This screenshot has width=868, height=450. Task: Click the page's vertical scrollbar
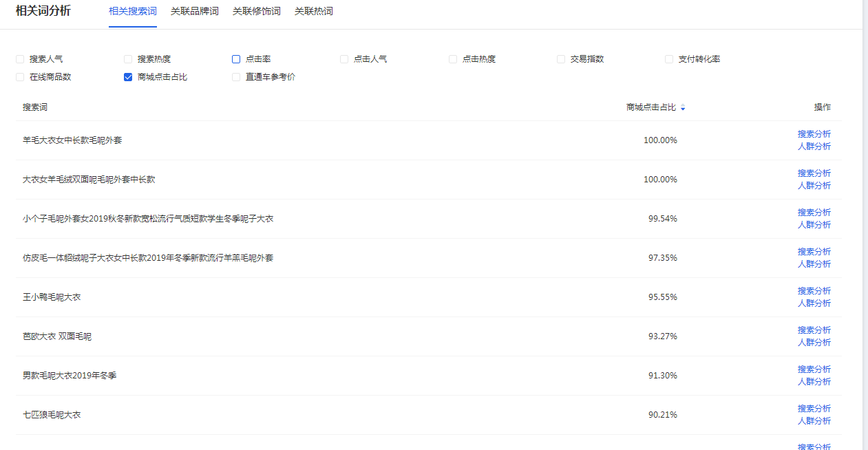865,206
